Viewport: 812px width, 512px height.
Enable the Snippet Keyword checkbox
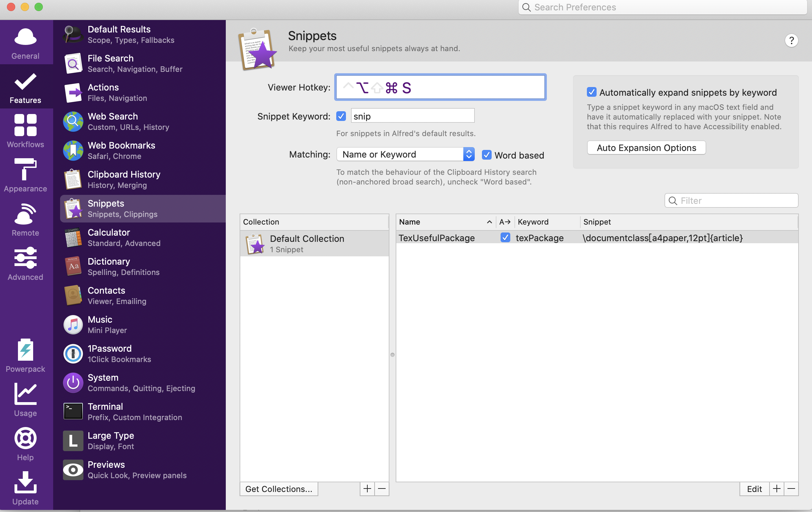coord(341,116)
